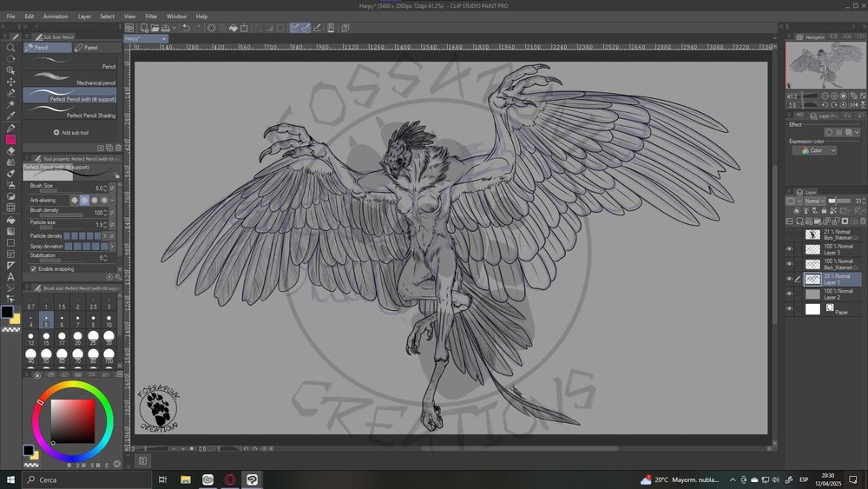The height and width of the screenshot is (489, 868).
Task: Select the Fill bucket tool
Action: pos(10,220)
